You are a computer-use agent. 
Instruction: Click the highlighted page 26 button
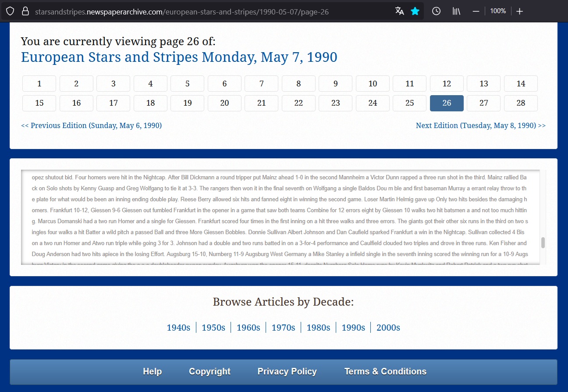click(x=447, y=103)
